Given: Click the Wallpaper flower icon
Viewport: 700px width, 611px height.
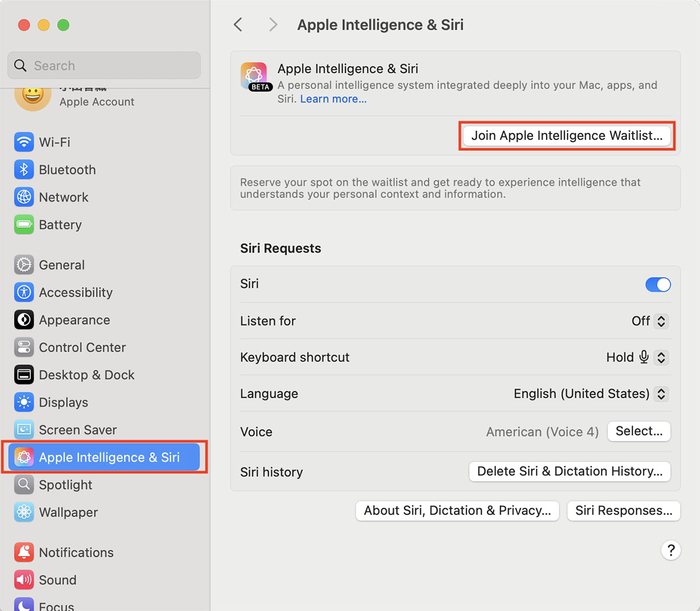Looking at the screenshot, I should (x=24, y=512).
